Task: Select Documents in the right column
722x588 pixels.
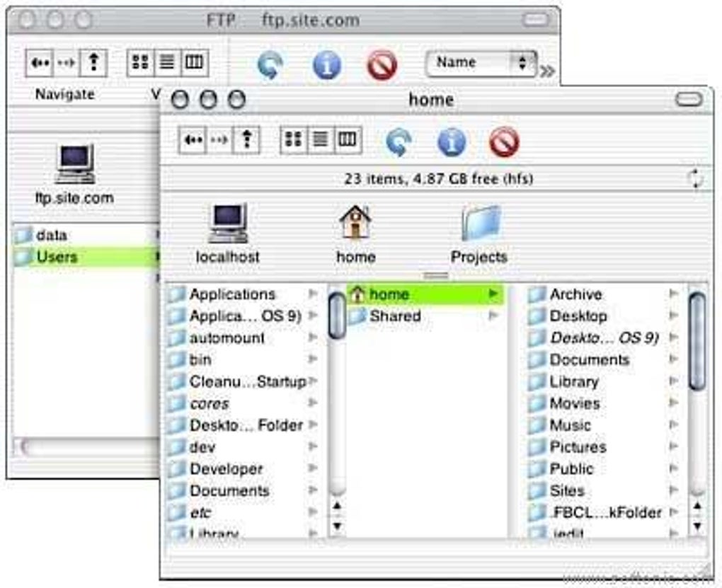Action: click(x=604, y=359)
